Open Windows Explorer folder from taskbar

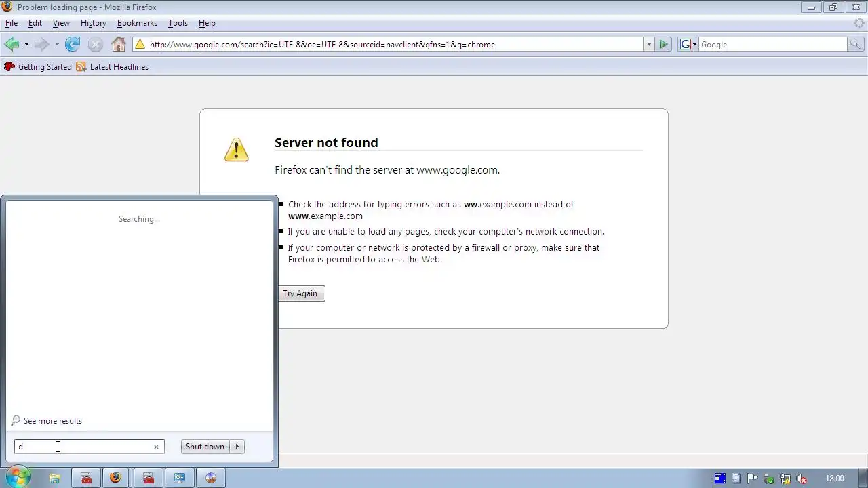click(x=55, y=478)
